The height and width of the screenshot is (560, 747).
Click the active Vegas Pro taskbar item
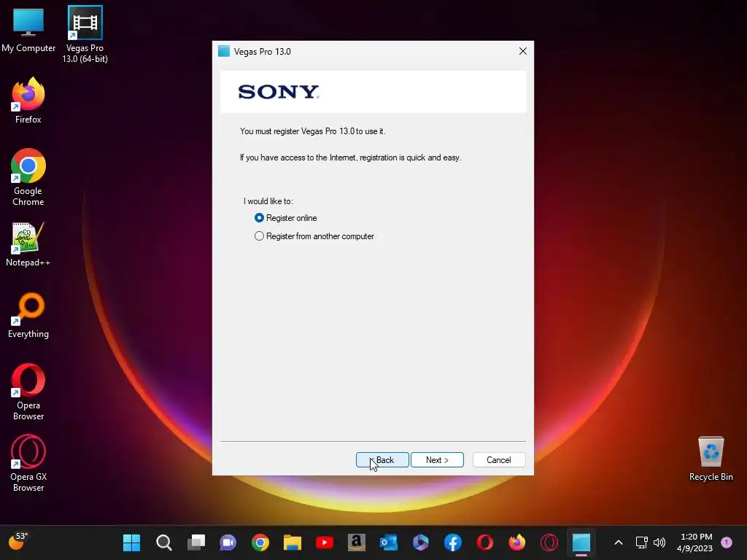click(x=581, y=542)
